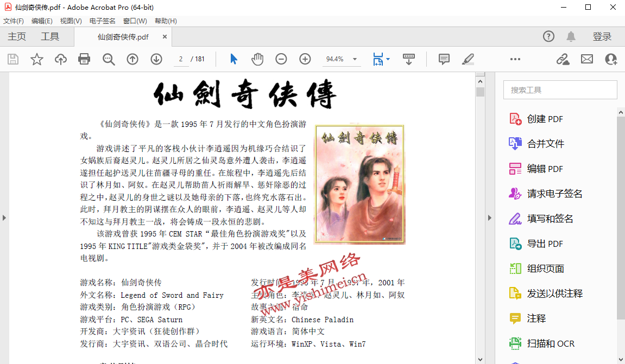Viewport: 625px width, 364px height.
Task: Open the 编辑 PDF tool
Action: click(x=536, y=169)
